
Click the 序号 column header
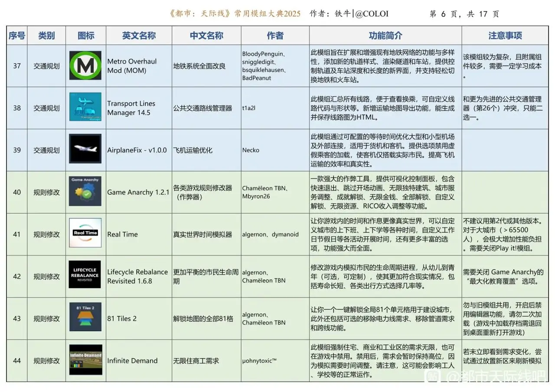tap(17, 36)
